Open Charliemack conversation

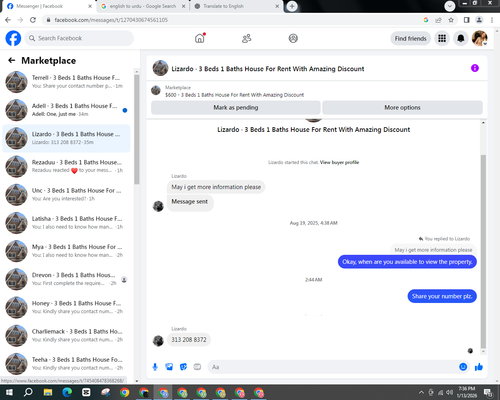pyautogui.click(x=66, y=336)
